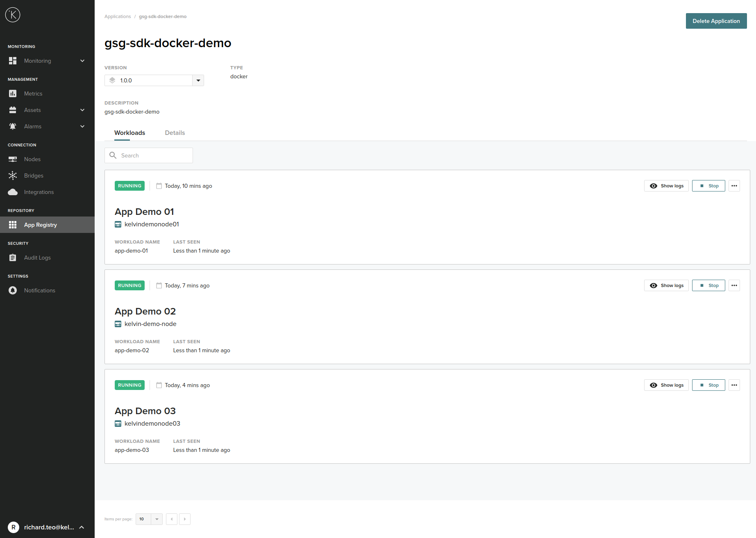Open more options for App Demo 01
Viewport: 756px width, 538px height.
tap(734, 186)
